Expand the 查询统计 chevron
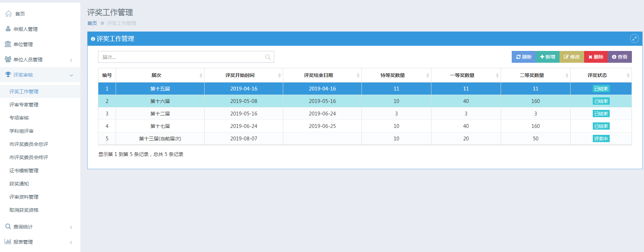 (x=71, y=227)
